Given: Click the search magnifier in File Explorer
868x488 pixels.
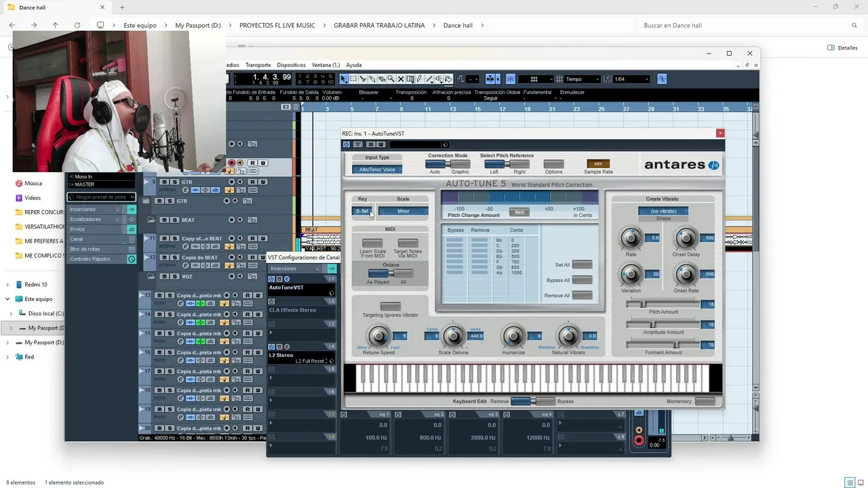Looking at the screenshot, I should click(854, 25).
